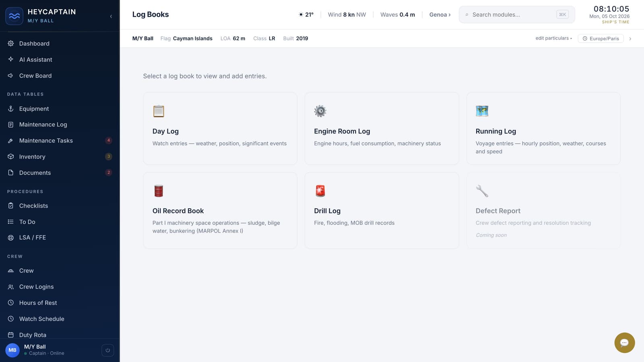
Task: Open the Oil Record Book card
Action: click(x=220, y=210)
